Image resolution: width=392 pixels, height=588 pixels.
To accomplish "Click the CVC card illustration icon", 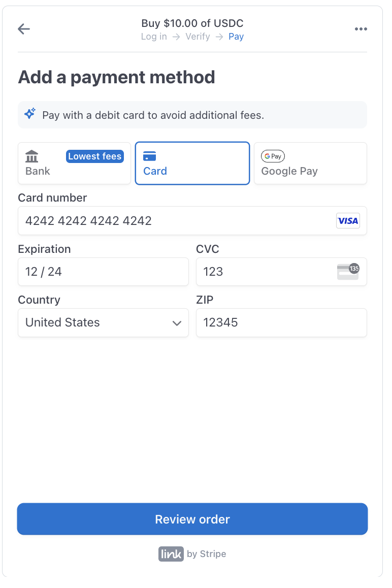I will click(349, 272).
